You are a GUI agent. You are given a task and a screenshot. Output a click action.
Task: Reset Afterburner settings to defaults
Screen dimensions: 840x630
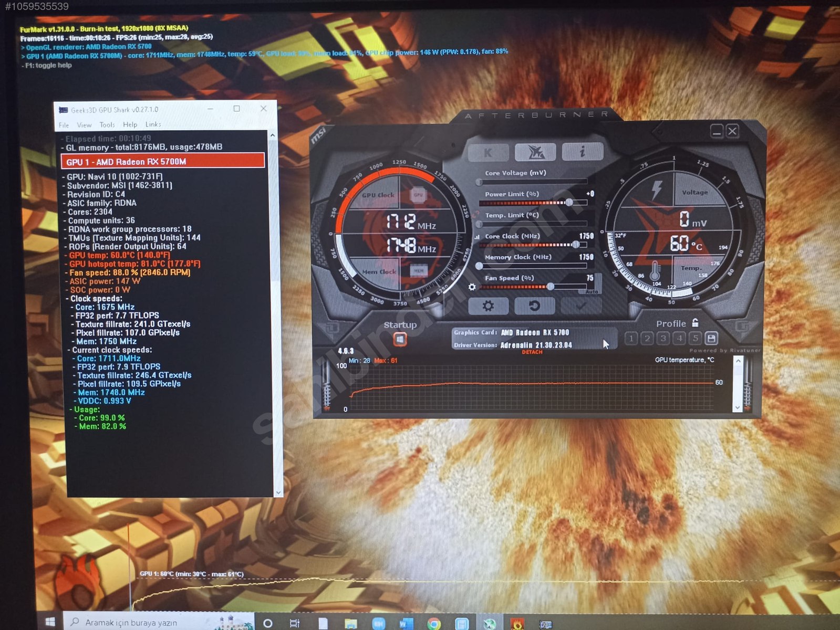535,306
